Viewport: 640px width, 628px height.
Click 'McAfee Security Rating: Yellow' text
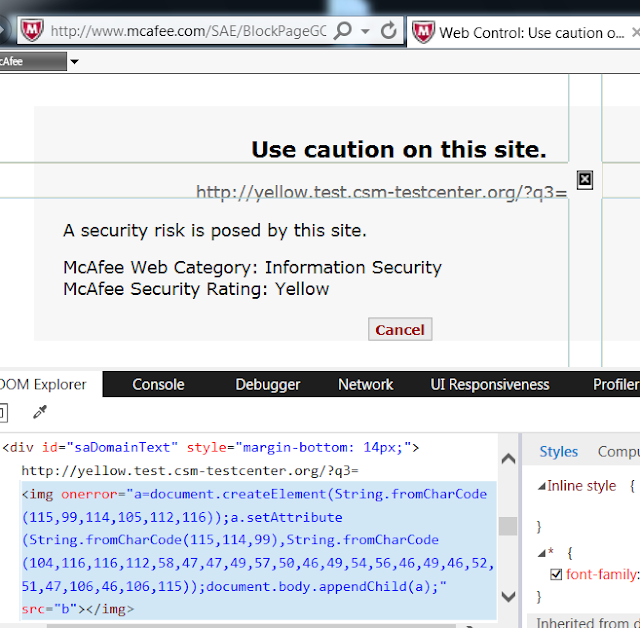point(196,289)
